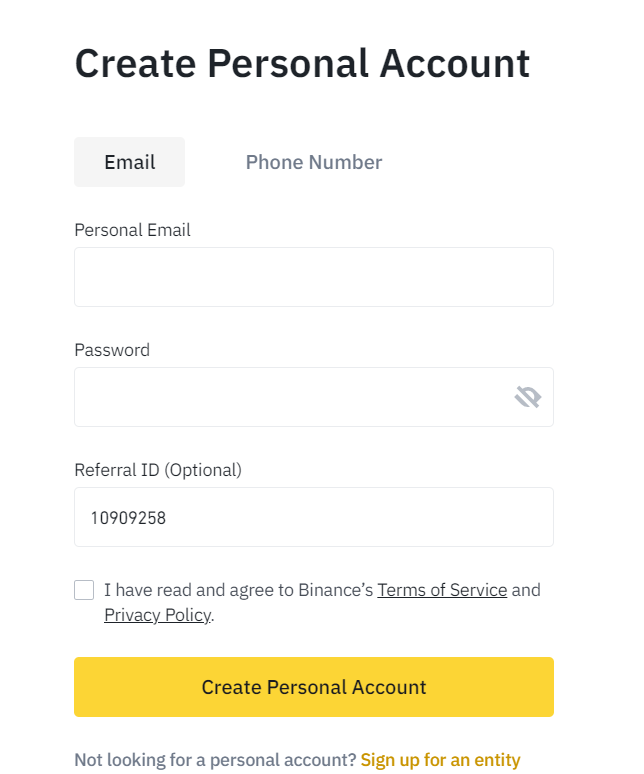This screenshot has width=644, height=774.
Task: Focus the Referral ID input field
Action: coord(314,517)
